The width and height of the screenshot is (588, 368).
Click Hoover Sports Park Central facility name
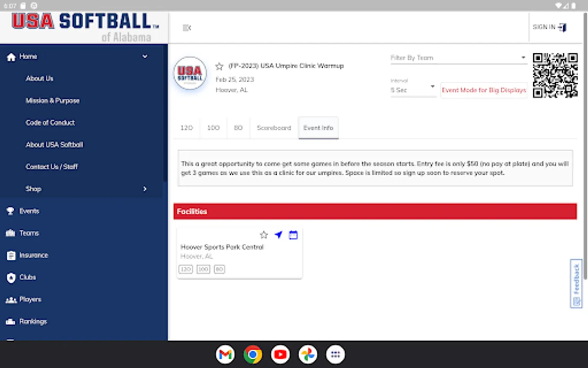pos(222,247)
